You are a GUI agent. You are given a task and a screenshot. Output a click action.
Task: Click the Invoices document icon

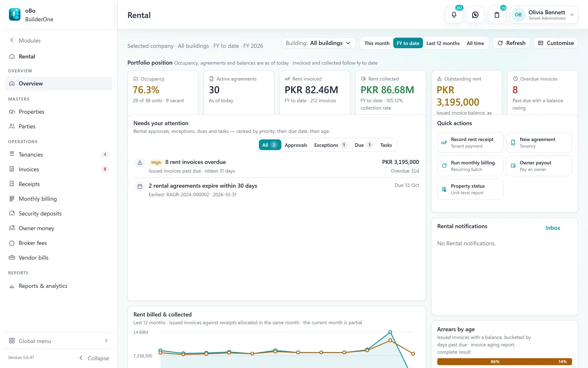tap(12, 169)
